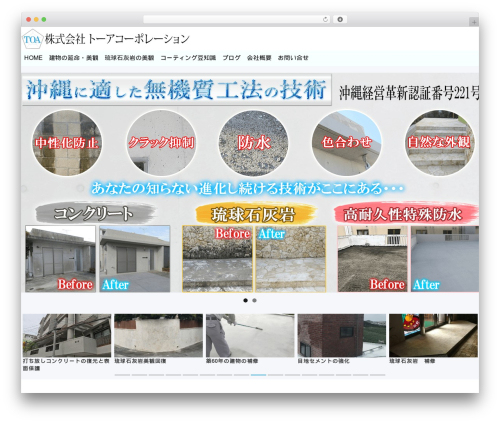Open the コーティング豆知識 menu item
The width and height of the screenshot is (500, 423).
(x=188, y=58)
